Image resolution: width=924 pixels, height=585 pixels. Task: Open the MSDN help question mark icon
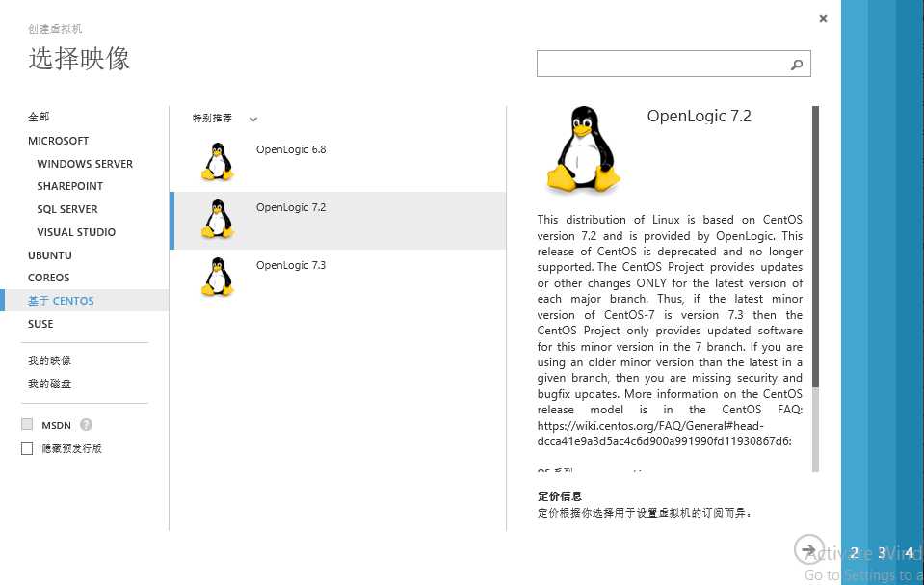(86, 425)
